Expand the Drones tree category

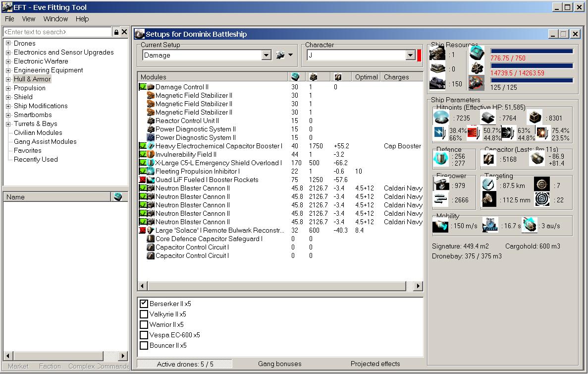8,44
